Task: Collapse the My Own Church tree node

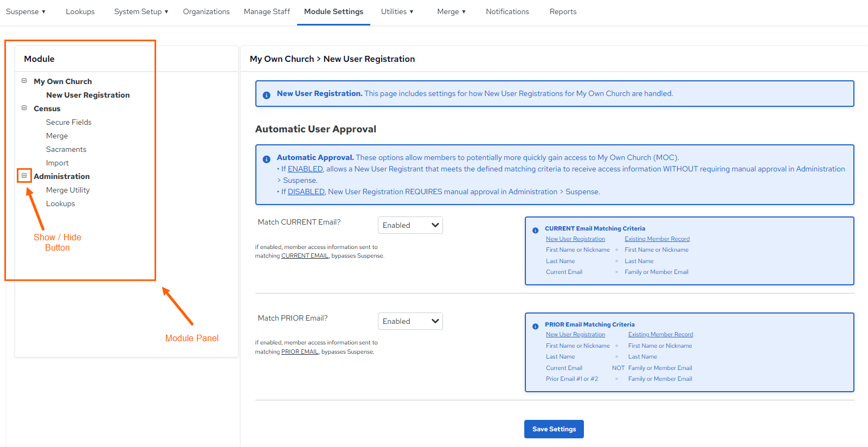Action: [24, 81]
